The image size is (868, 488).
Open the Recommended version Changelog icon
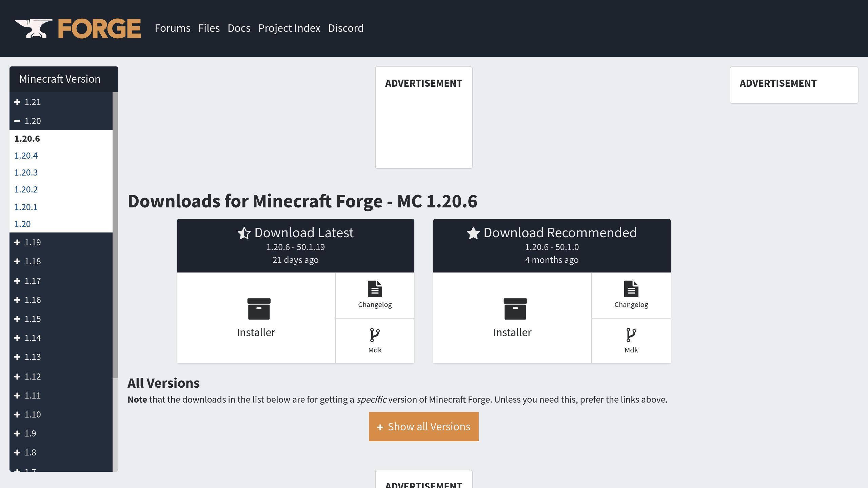631,289
